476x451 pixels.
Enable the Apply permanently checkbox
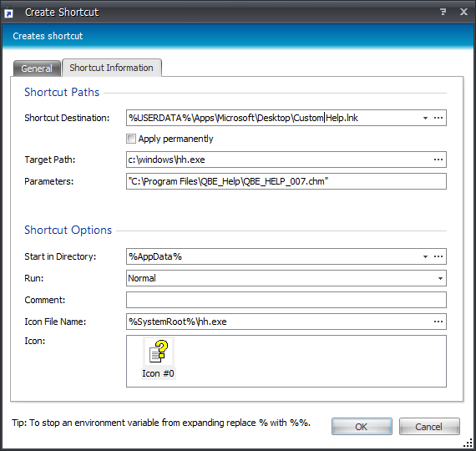coord(131,139)
